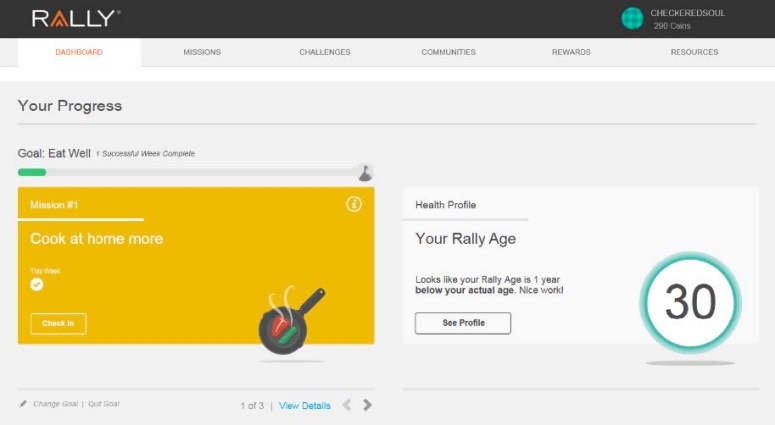Open the user avatar profile icon

coord(632,18)
